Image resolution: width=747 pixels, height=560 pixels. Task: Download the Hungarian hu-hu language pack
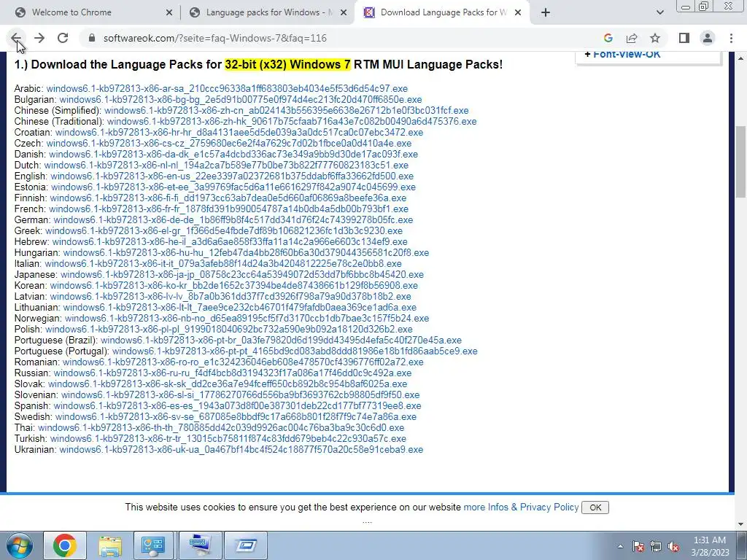(x=246, y=253)
